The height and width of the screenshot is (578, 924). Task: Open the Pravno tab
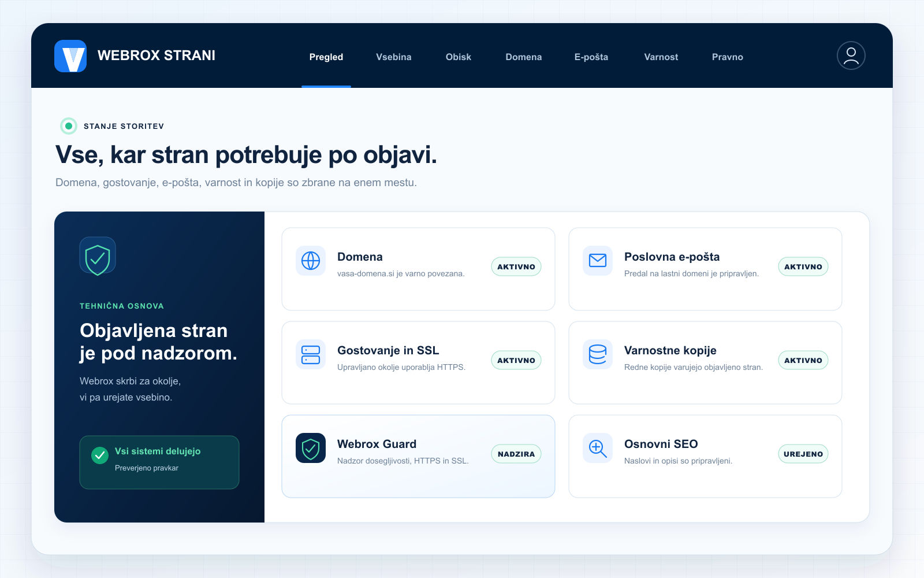click(x=728, y=57)
